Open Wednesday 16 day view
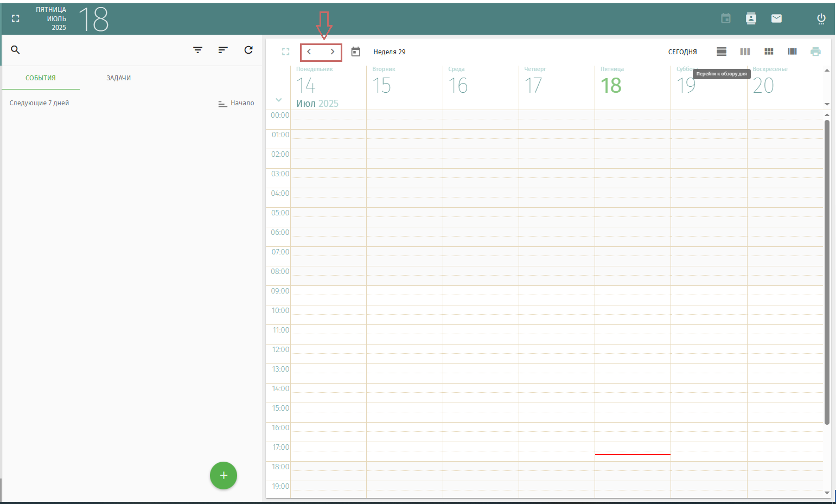Screen dimensions: 836x504 coord(458,86)
